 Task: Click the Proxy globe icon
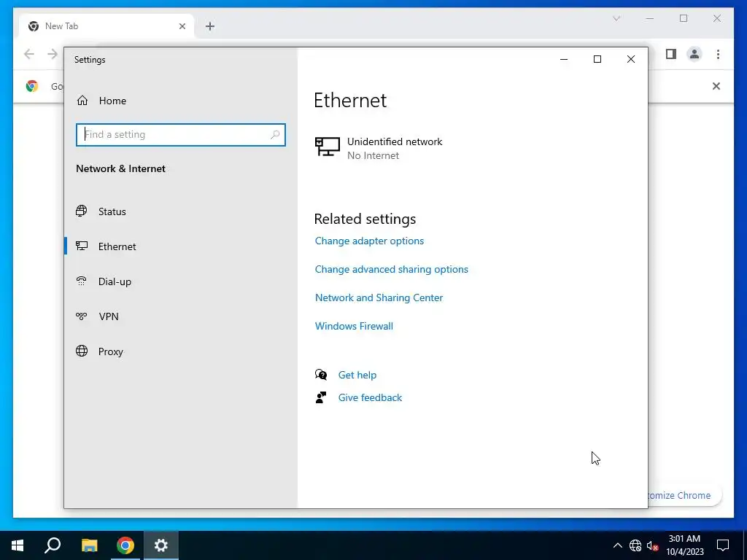click(x=82, y=351)
